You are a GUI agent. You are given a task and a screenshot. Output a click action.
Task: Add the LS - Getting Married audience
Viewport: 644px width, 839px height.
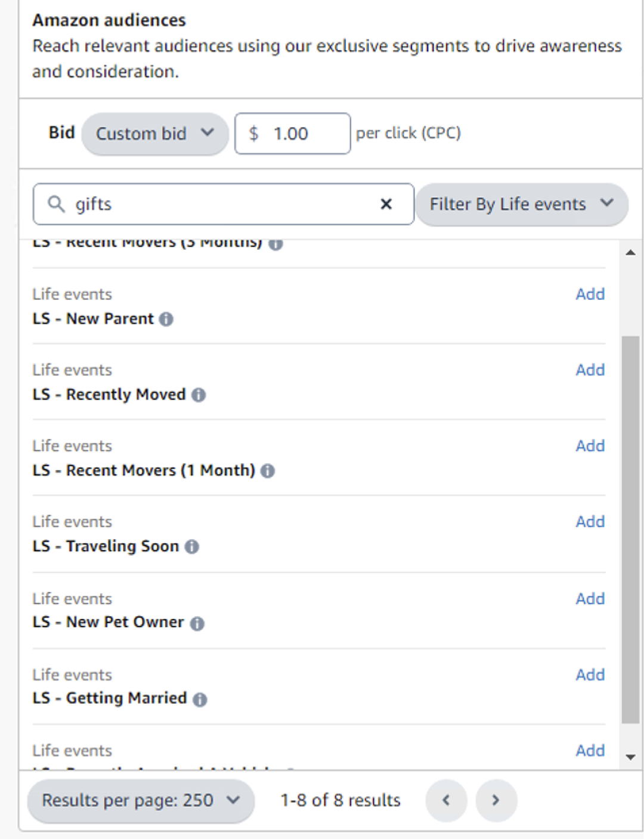coord(590,675)
